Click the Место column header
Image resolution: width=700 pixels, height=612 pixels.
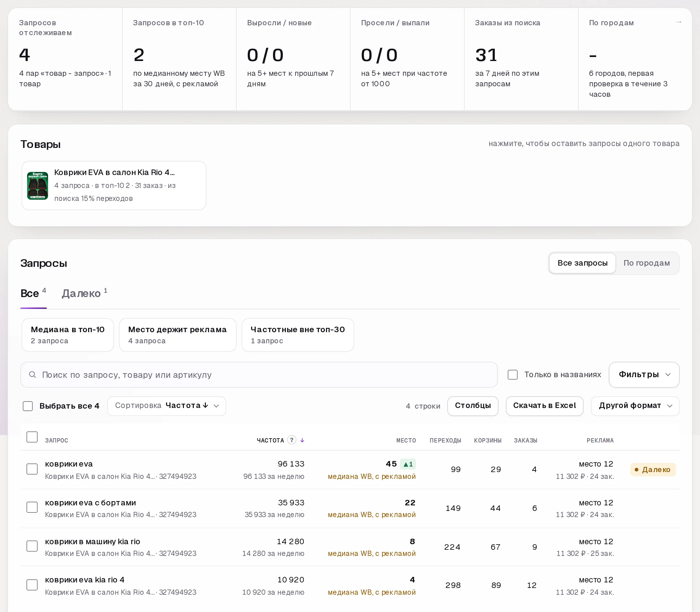point(406,441)
